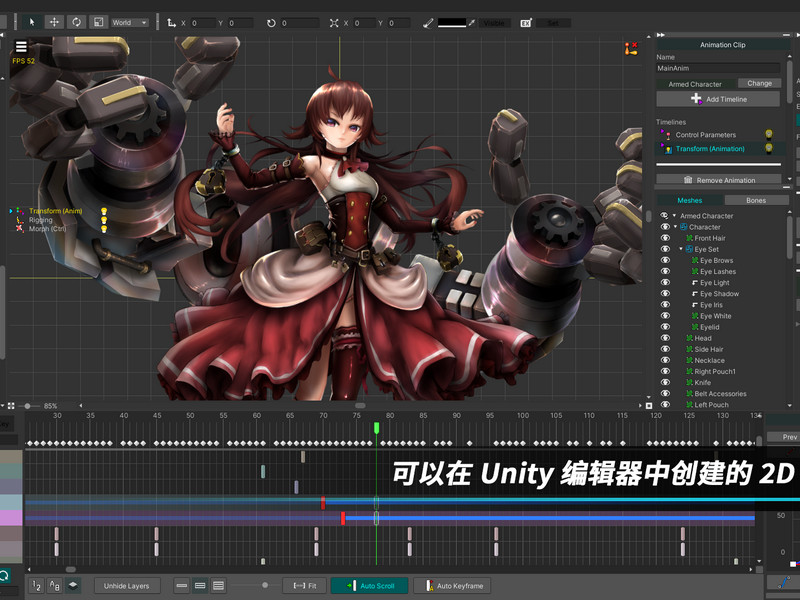Click the bone visibility icon in viewport corner

coord(631,48)
